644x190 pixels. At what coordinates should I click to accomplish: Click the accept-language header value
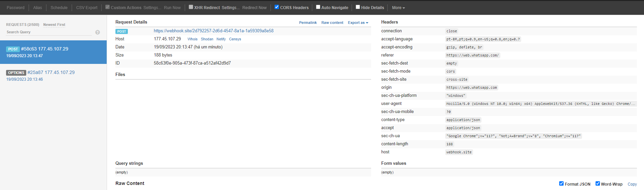[x=483, y=39]
